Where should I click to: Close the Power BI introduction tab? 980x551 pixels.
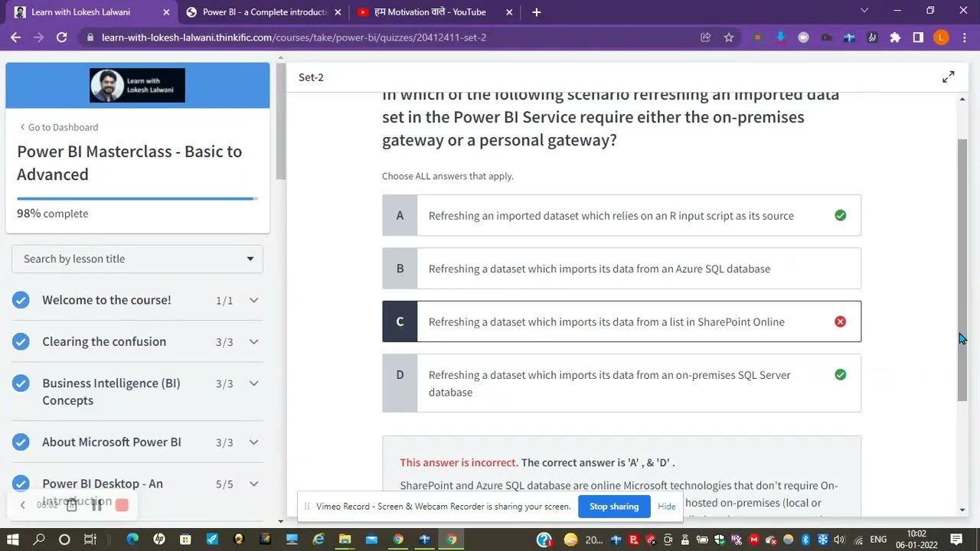click(338, 12)
